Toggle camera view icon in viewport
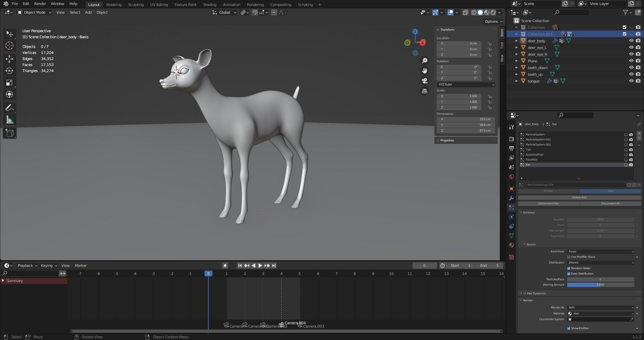644x340 pixels. coord(425,81)
